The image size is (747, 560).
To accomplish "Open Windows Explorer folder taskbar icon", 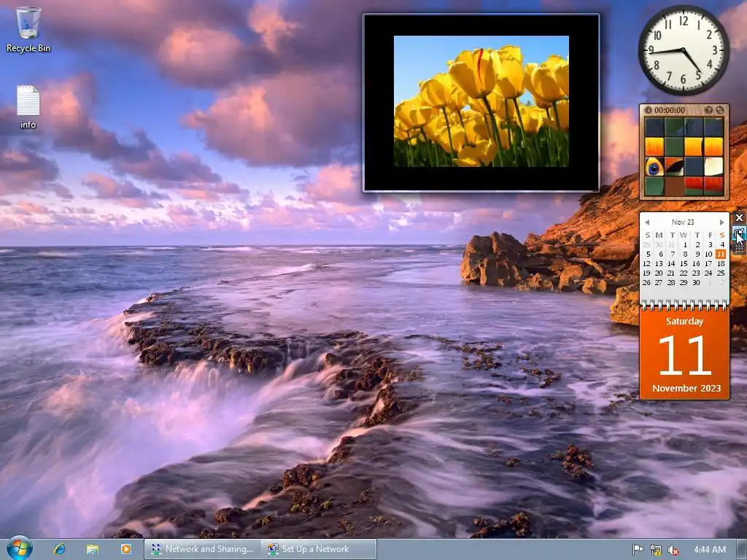I will pyautogui.click(x=93, y=549).
